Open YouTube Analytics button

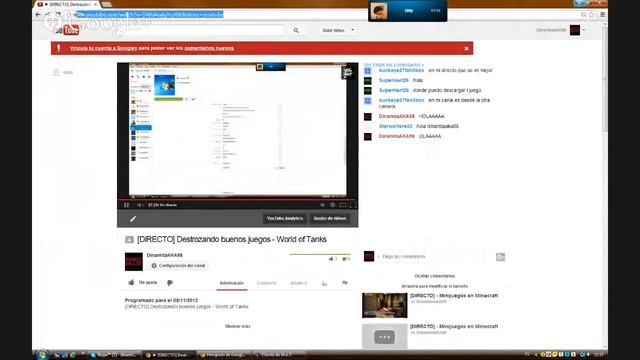tap(284, 218)
